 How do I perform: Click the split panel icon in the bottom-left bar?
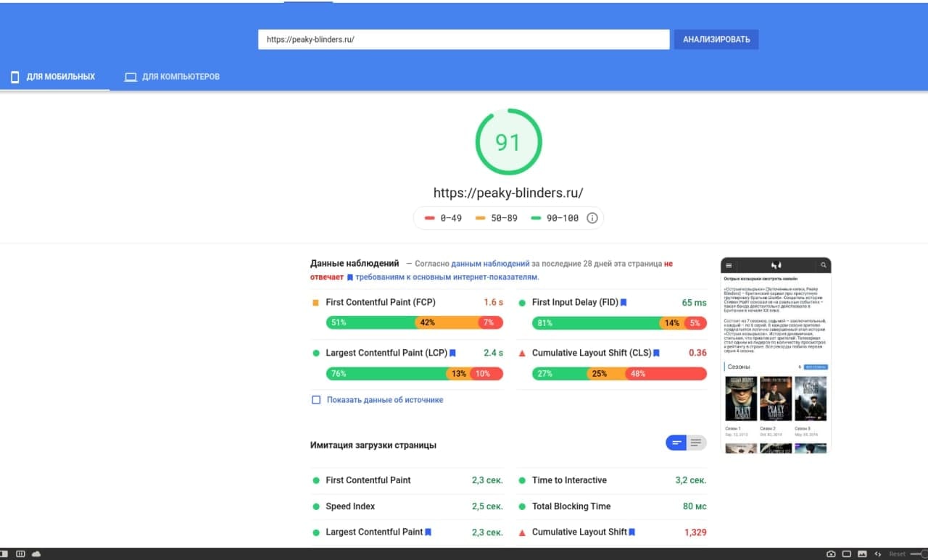point(20,554)
